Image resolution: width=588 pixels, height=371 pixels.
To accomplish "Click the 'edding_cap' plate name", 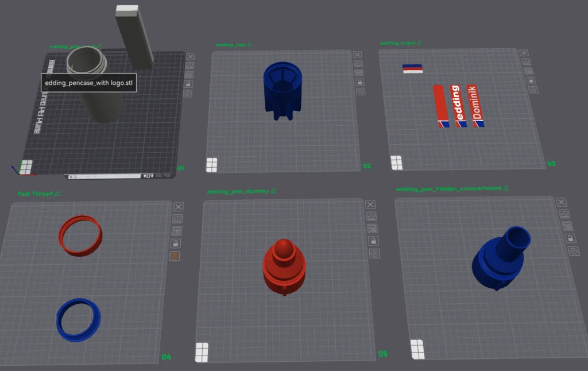I will (x=230, y=45).
